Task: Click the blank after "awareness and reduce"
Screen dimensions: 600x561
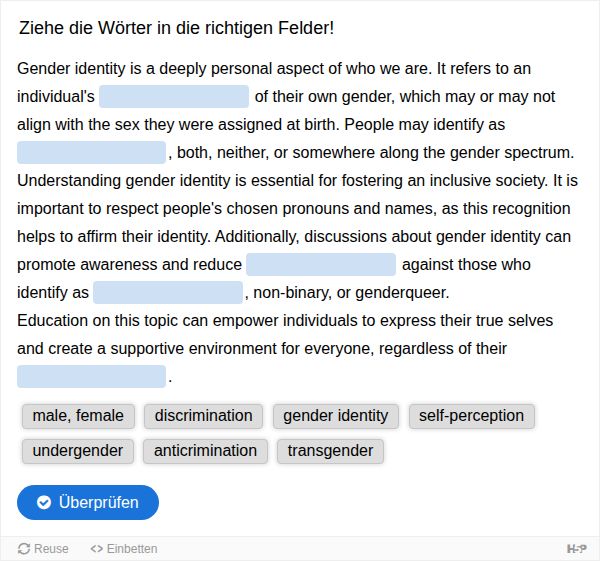Action: coord(321,264)
